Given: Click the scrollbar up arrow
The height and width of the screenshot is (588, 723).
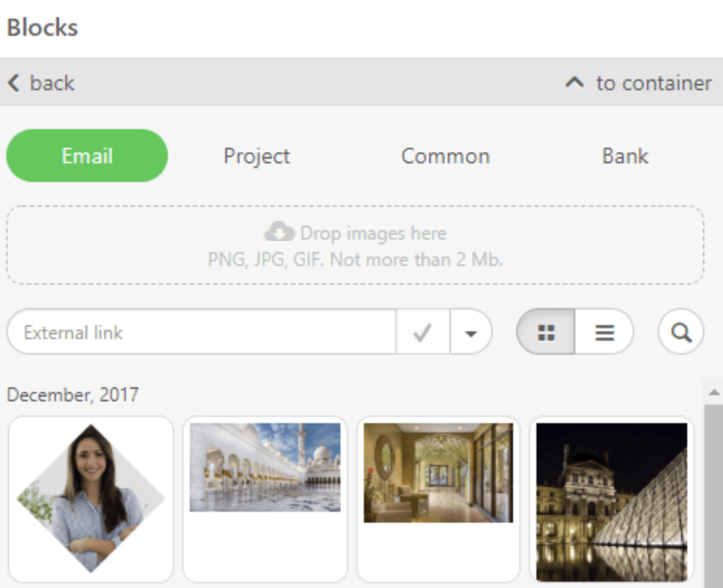Looking at the screenshot, I should click(x=714, y=393).
